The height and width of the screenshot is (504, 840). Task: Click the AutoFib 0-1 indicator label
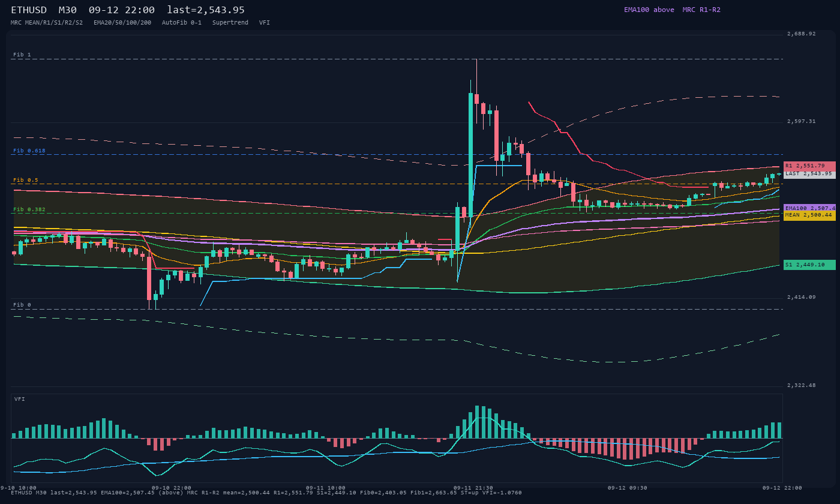pos(182,22)
